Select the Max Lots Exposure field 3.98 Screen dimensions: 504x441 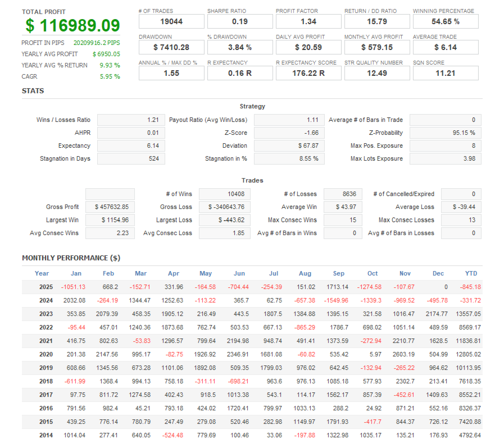[445, 159]
